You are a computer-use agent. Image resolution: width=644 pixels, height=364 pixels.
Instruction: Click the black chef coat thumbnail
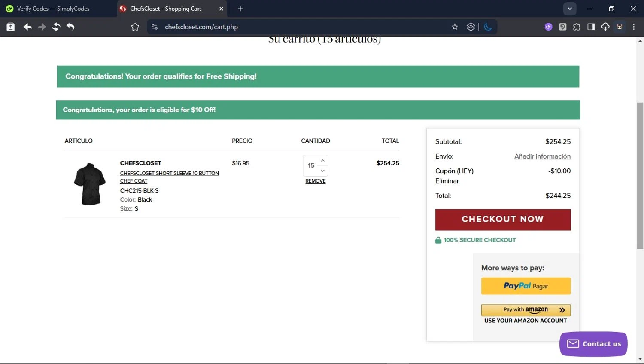point(90,184)
